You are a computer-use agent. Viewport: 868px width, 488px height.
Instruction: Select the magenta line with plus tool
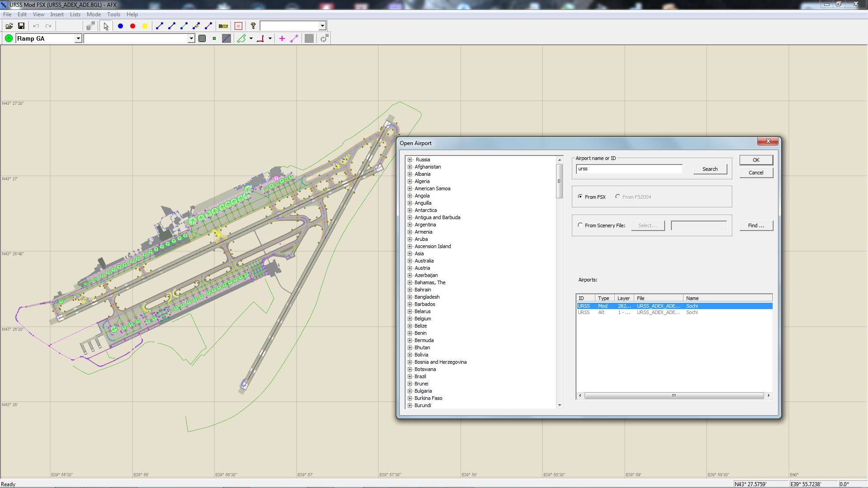(294, 38)
